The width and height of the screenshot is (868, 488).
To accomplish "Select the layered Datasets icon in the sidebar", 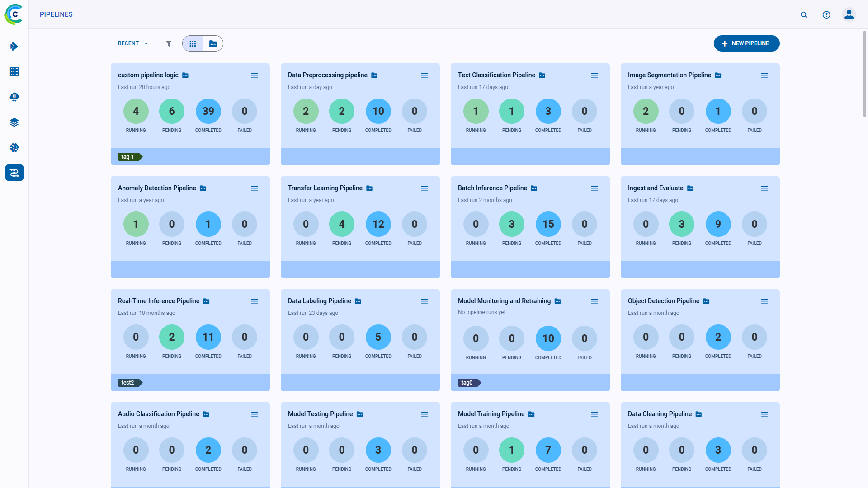I will [x=14, y=122].
